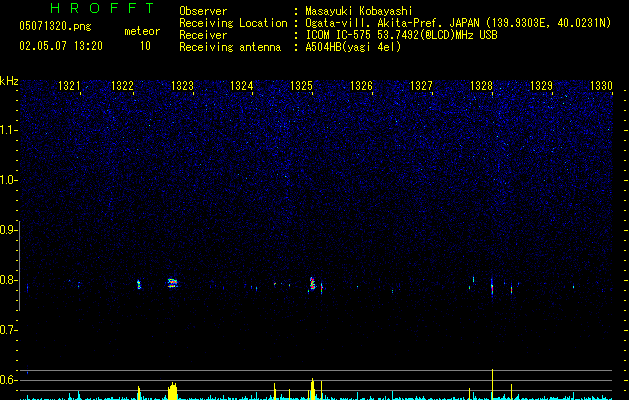The width and height of the screenshot is (629, 400).
Task: Select the file name 05071320.png
Action: pos(55,27)
